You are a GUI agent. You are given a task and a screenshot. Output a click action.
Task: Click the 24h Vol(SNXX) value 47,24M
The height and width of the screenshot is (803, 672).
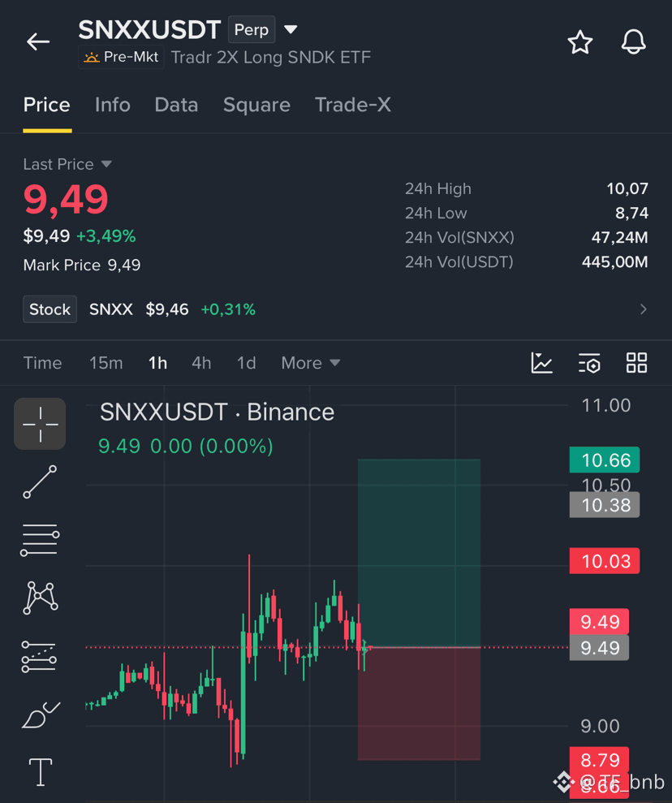click(x=619, y=238)
